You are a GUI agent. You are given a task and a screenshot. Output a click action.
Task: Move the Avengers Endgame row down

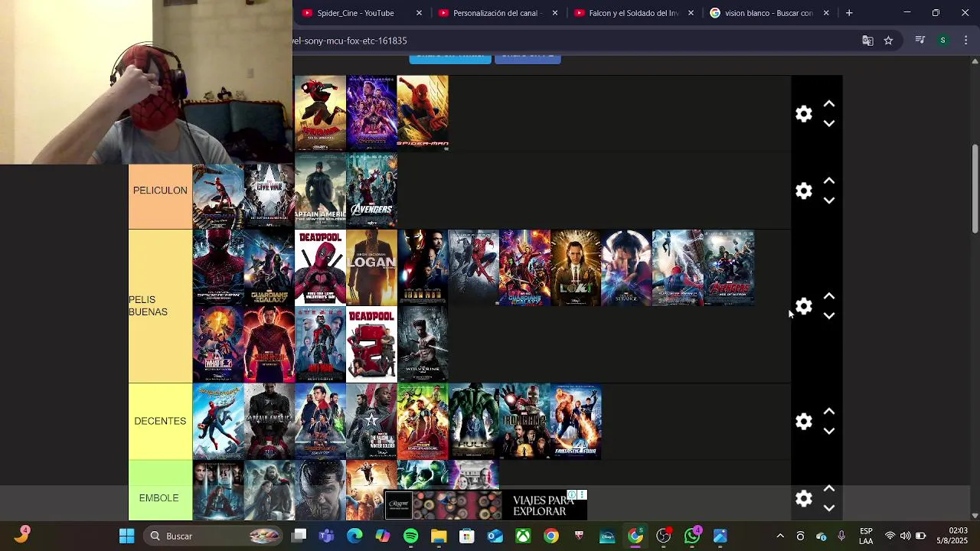coord(829,123)
